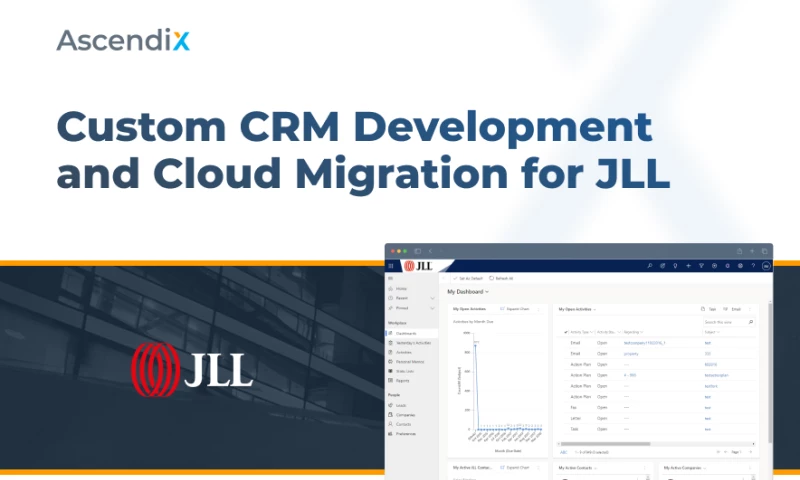Open Personal Memos in the sidebar
This screenshot has width=800, height=480.
coord(410,362)
